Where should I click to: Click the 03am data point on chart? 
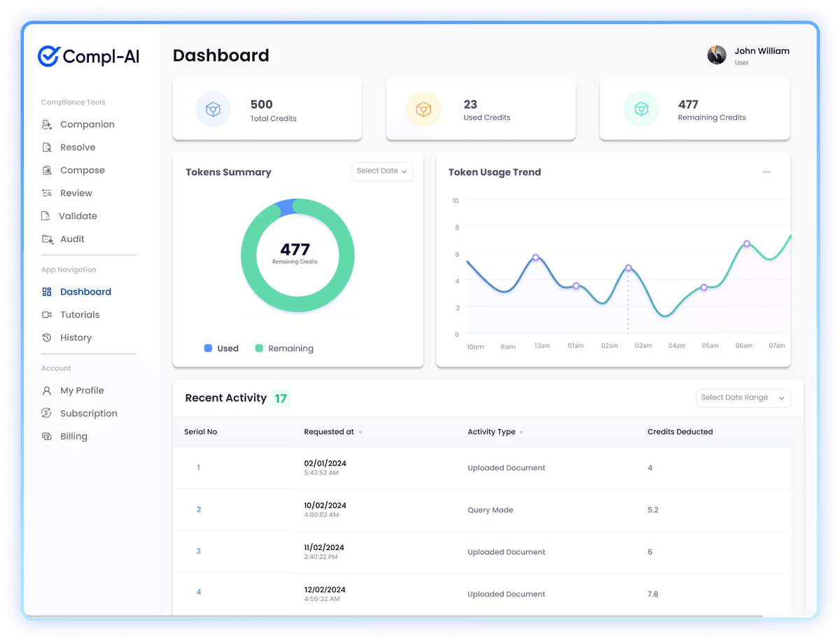tap(628, 268)
